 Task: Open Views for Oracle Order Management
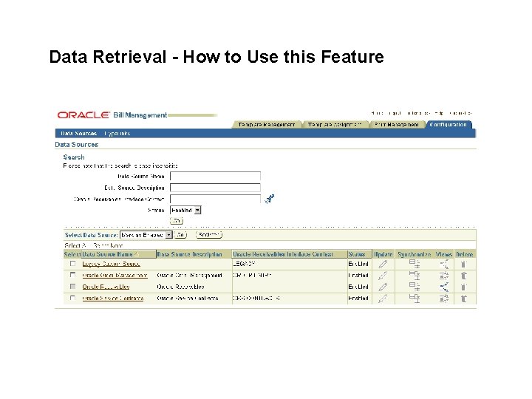point(444,276)
